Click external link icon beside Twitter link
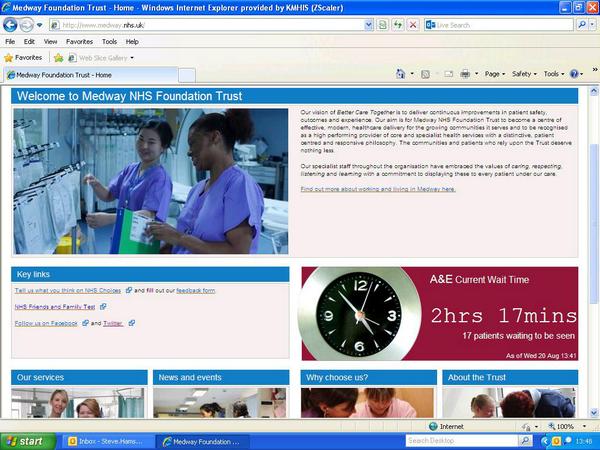 (132, 323)
